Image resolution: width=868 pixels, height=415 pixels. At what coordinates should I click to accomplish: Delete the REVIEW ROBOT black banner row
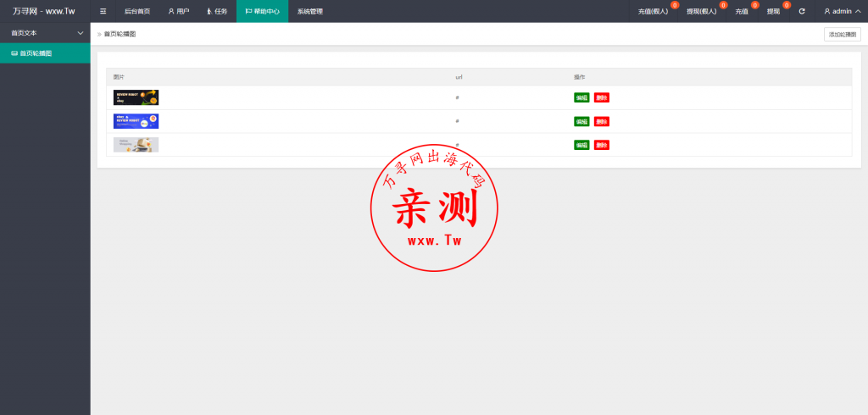pos(601,97)
